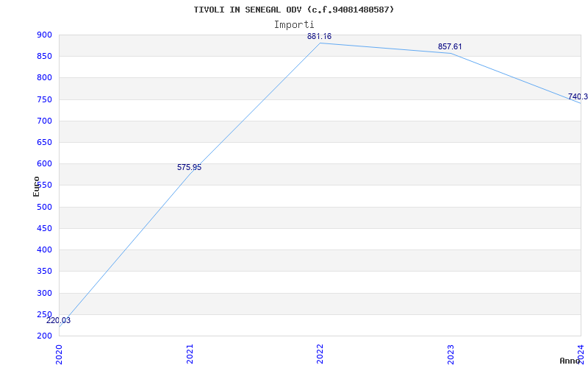This screenshot has height=368, width=588.
Task: Click the 900 y-axis tick label
Action: coord(44,35)
